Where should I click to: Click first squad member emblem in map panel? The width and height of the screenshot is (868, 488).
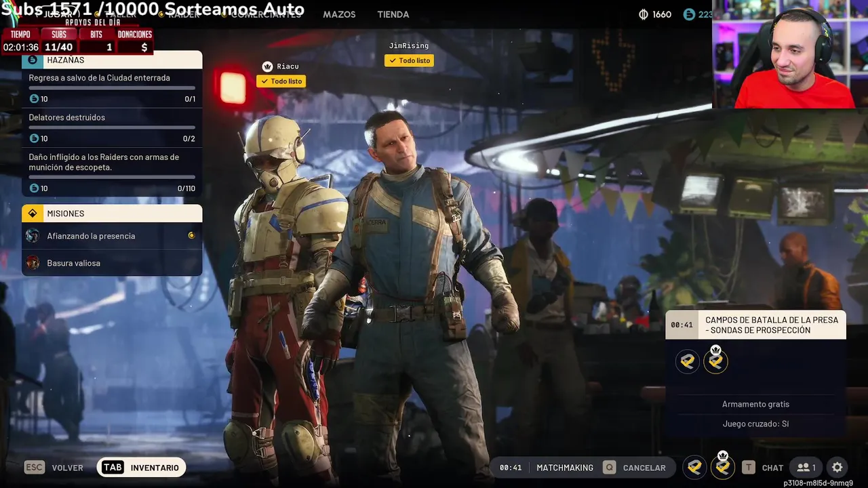[x=688, y=361]
